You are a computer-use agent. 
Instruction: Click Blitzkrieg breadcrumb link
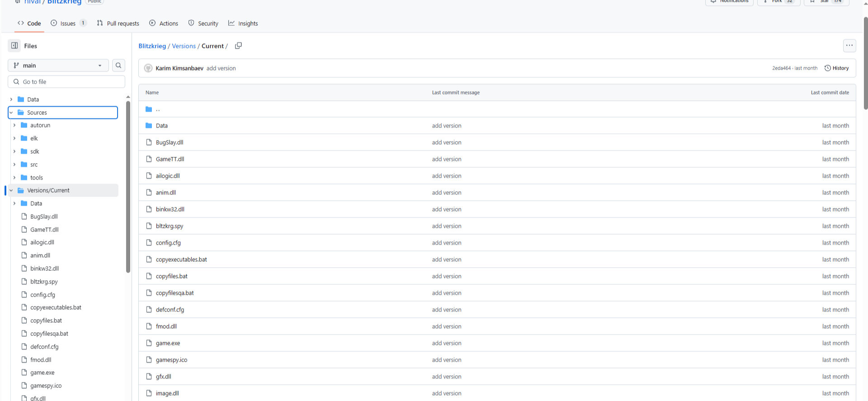click(x=152, y=46)
